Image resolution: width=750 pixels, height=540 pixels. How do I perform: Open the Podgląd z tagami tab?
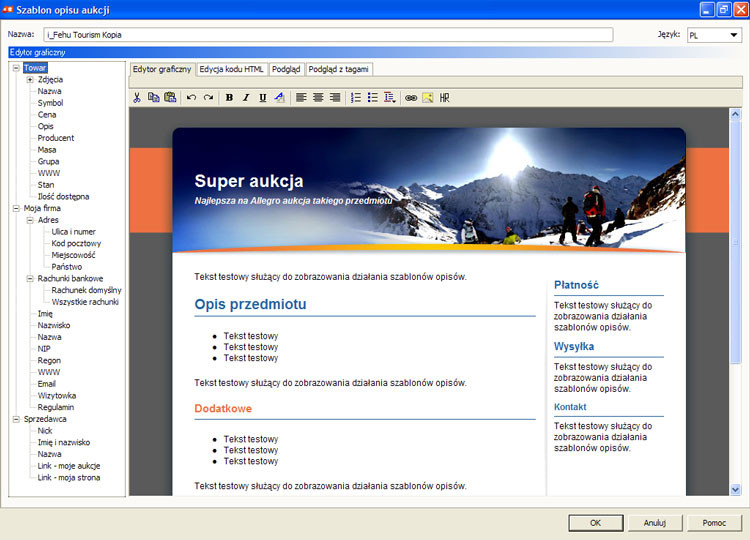click(x=339, y=69)
